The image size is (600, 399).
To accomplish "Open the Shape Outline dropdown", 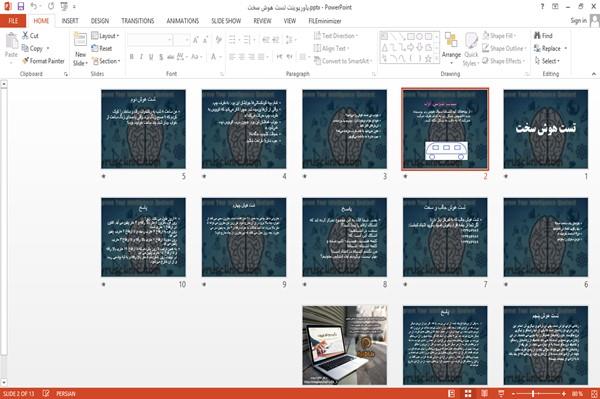I will point(505,48).
